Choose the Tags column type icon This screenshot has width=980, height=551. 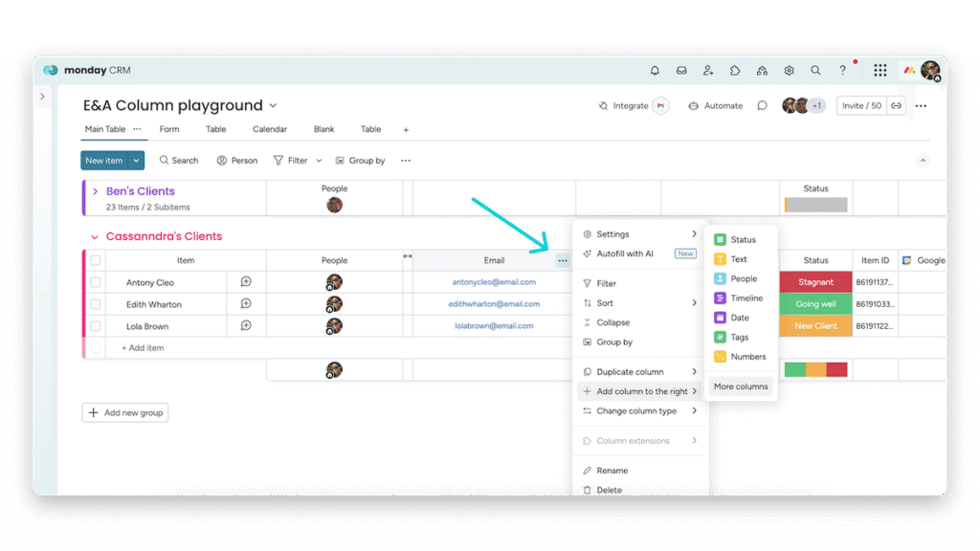[720, 337]
